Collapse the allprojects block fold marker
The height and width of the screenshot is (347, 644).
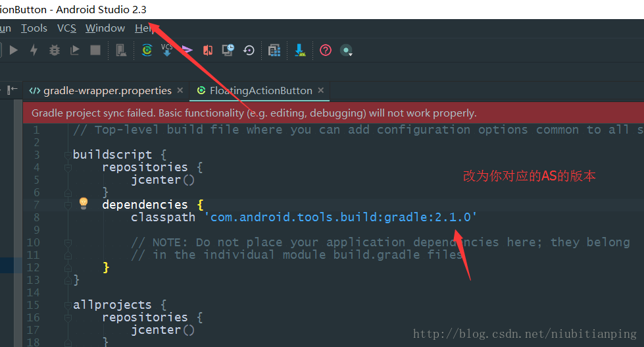coord(68,305)
